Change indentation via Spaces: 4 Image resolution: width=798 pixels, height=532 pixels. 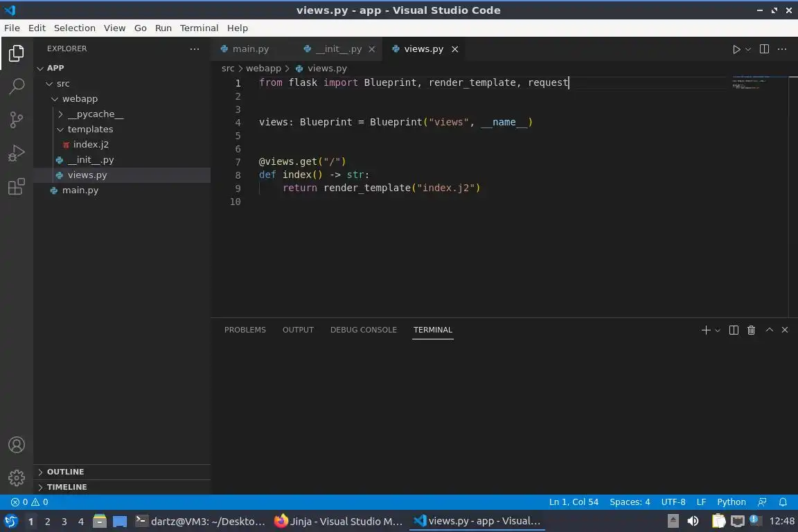click(x=630, y=502)
